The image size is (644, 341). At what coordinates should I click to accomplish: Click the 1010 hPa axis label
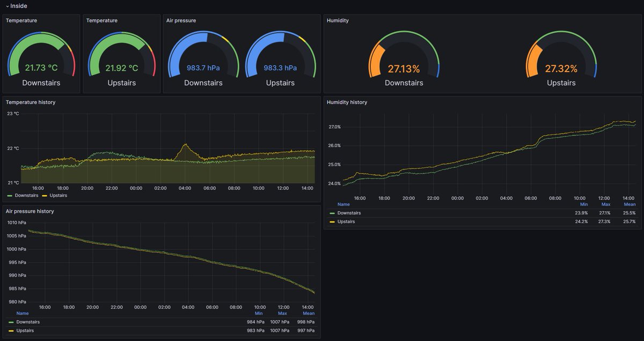click(16, 223)
